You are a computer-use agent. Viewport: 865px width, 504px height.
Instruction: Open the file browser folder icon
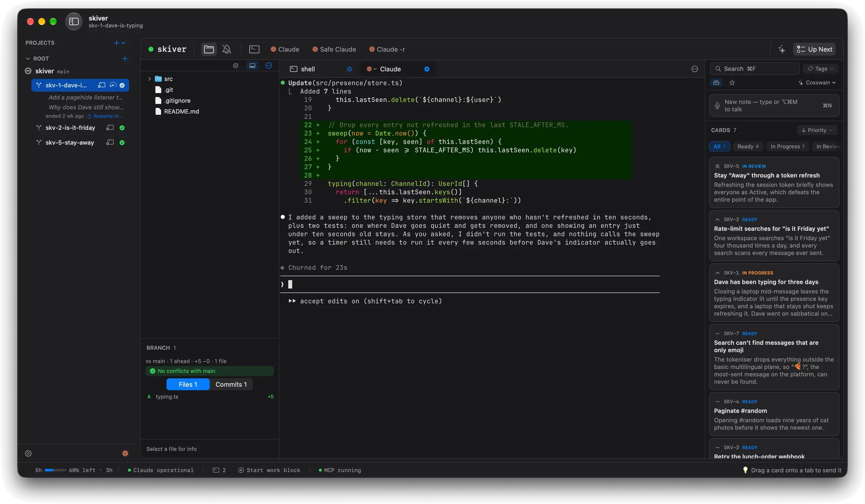tap(209, 49)
